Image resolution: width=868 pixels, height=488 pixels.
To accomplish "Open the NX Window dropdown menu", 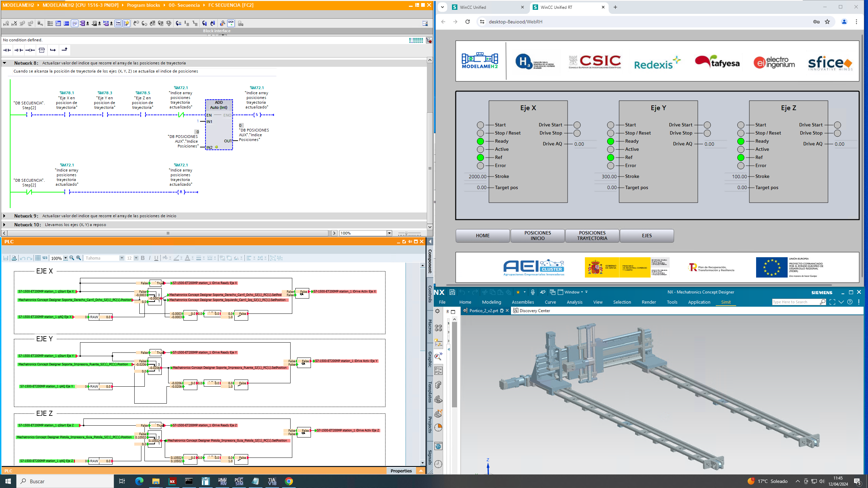I will [574, 292].
